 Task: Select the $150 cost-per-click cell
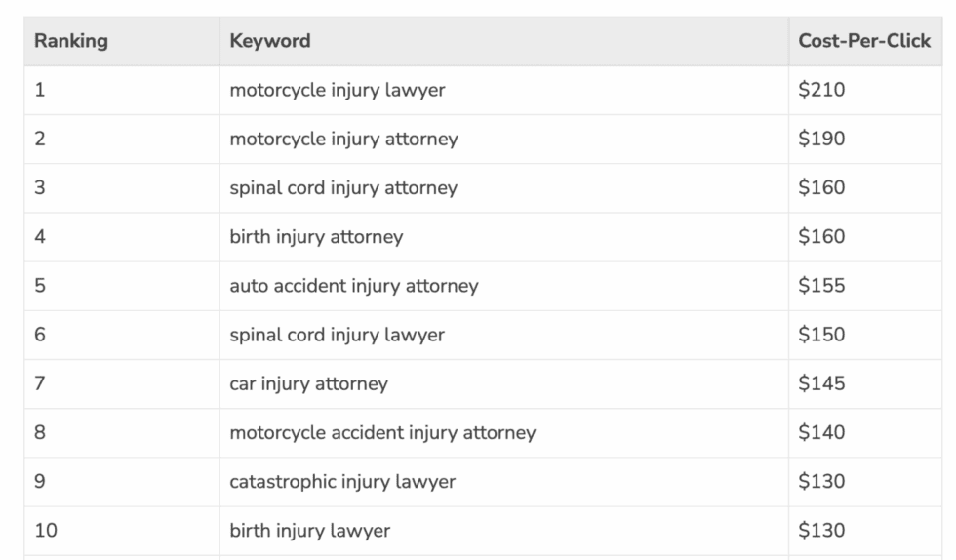click(x=821, y=335)
